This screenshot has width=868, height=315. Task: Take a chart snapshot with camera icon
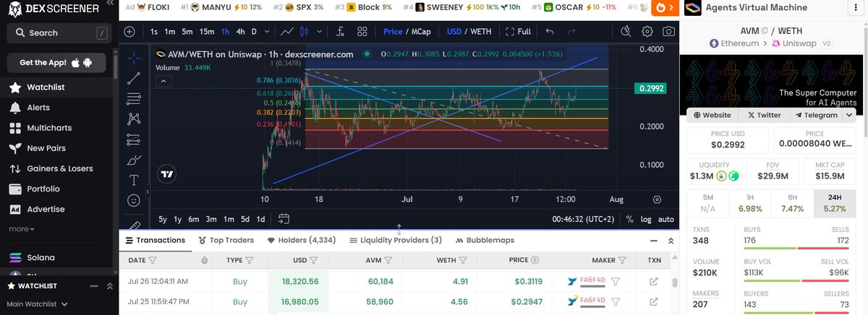pyautogui.click(x=669, y=32)
